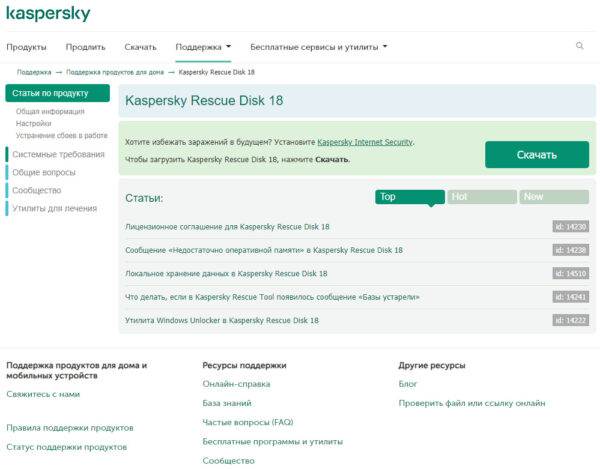Click Свяжитесь с нами footer link
Image resolution: width=600 pixels, height=469 pixels.
[x=43, y=394]
